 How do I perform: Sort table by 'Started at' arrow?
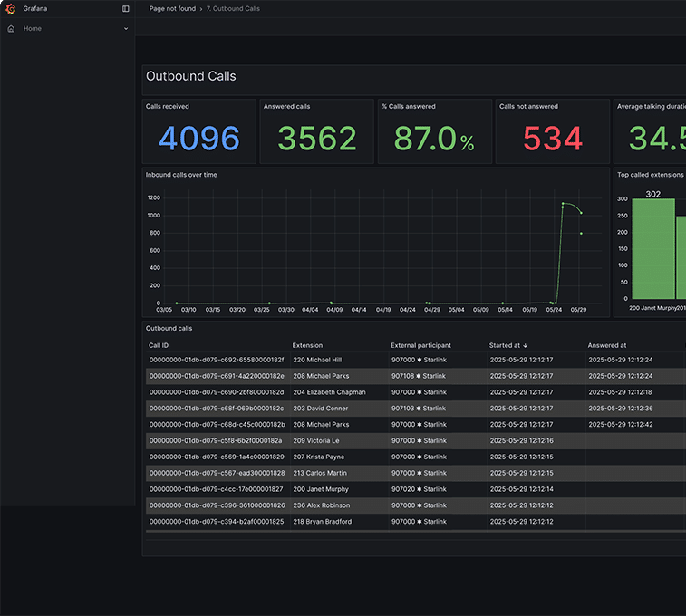point(526,345)
